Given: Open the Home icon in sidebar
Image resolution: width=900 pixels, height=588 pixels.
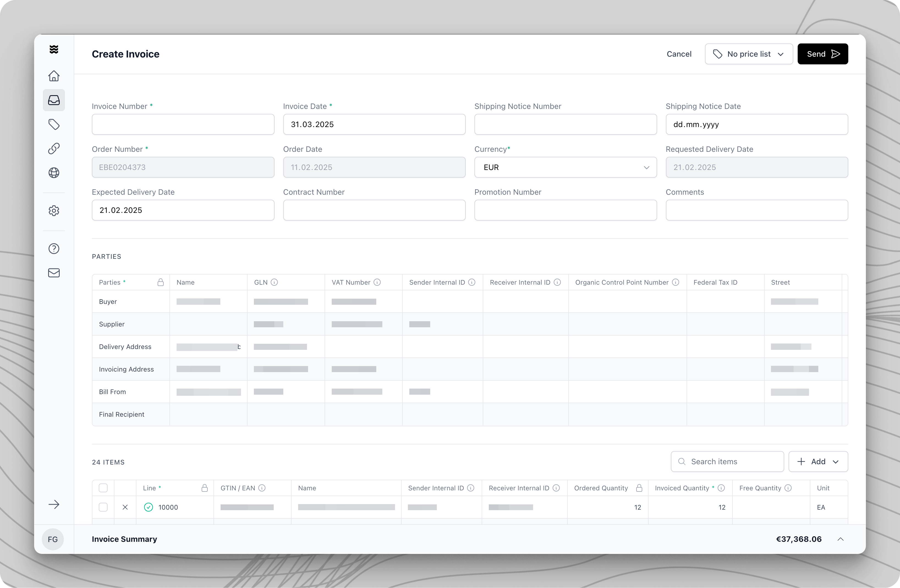Looking at the screenshot, I should pyautogui.click(x=54, y=76).
